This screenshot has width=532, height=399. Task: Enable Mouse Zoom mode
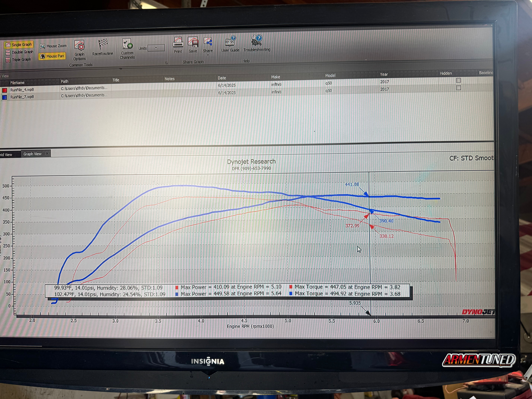(53, 46)
